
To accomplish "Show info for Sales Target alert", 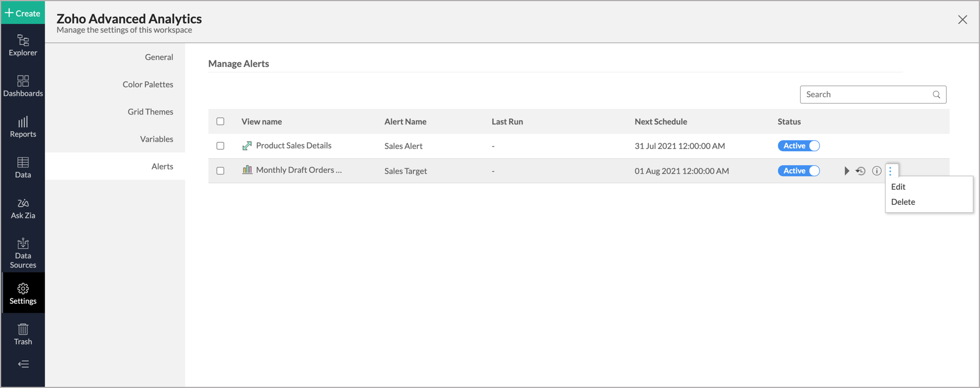I will 876,171.
